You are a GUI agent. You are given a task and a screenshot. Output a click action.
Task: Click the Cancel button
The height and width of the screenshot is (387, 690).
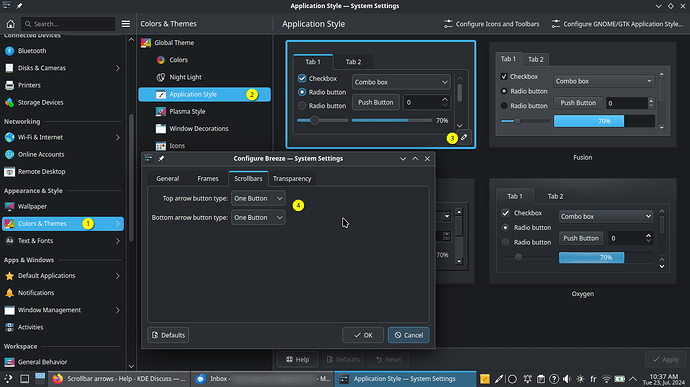408,335
